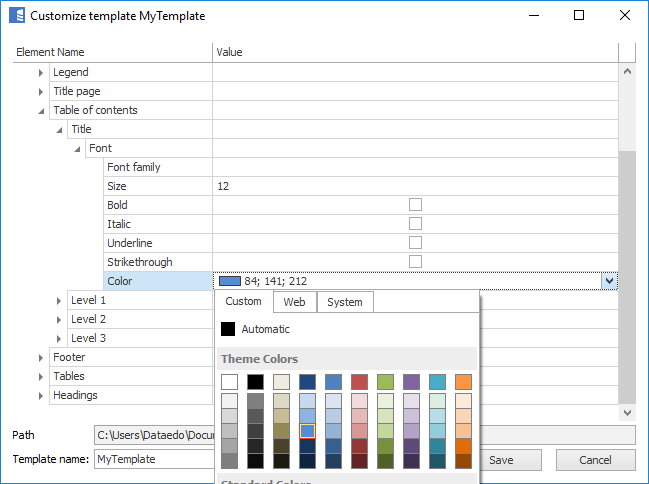Toggle the Italic checkbox
This screenshot has height=484, width=649.
click(x=415, y=224)
